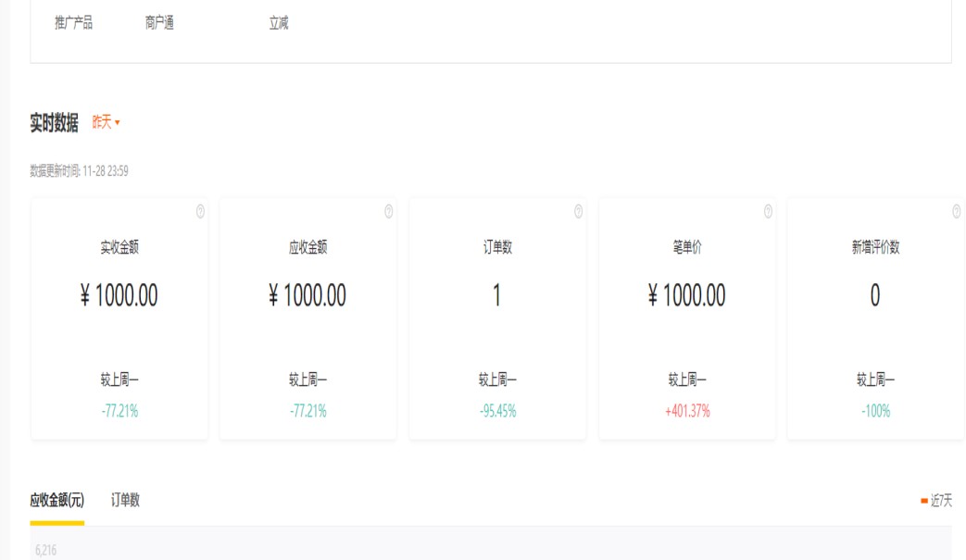Screen dimensions: 966x560
Task: Click the 实收金额 ¥1000.00 value
Action: click(x=119, y=295)
